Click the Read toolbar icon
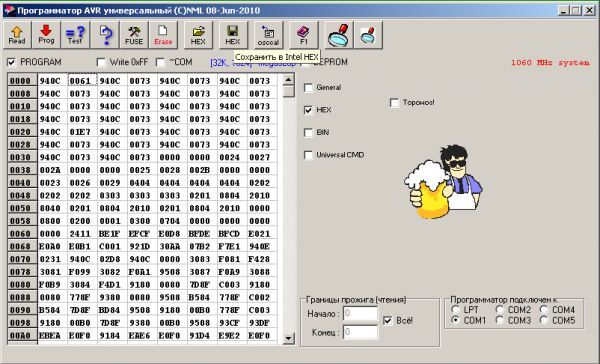 coord(17,35)
